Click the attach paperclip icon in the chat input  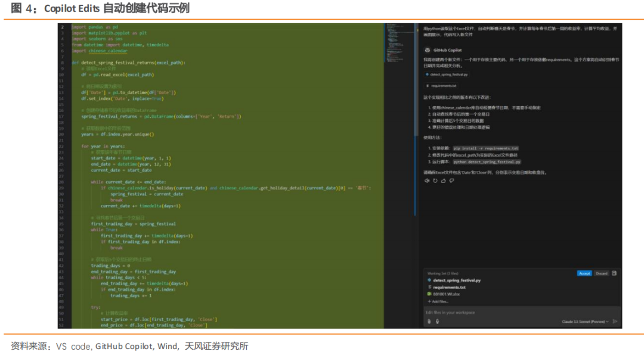(429, 322)
